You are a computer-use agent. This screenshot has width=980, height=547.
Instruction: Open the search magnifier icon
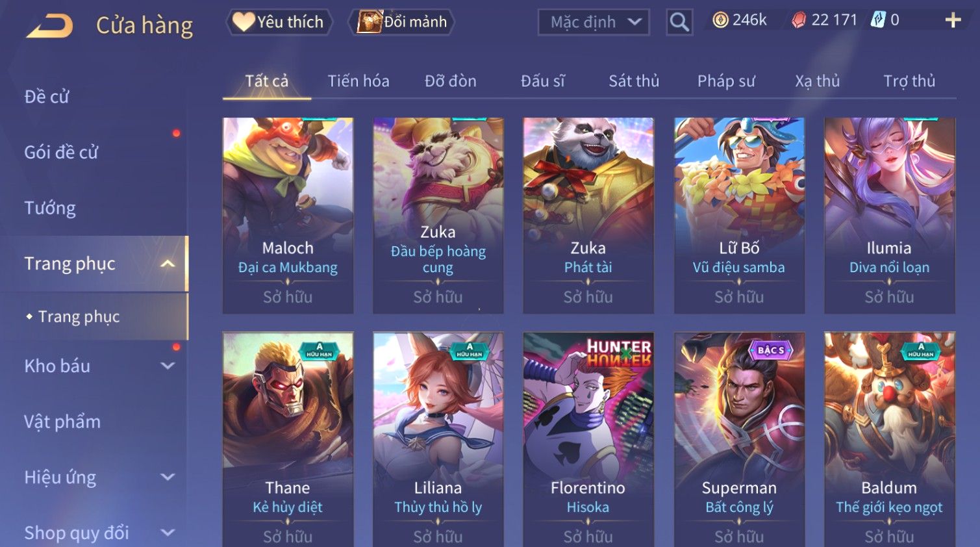679,22
